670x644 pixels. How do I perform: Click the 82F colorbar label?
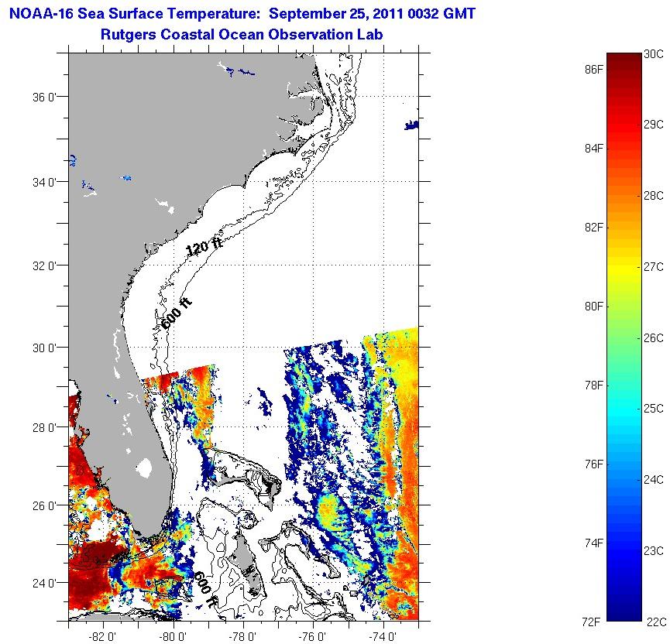click(594, 228)
